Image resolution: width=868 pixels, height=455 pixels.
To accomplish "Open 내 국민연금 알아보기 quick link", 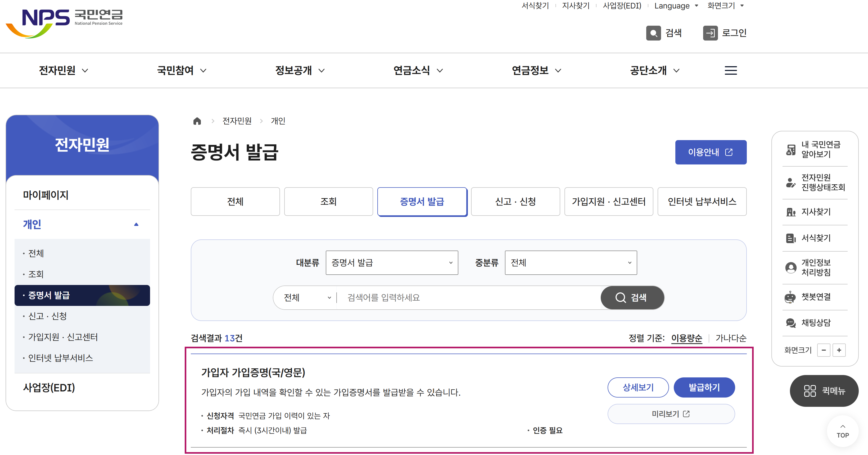I will tap(815, 149).
